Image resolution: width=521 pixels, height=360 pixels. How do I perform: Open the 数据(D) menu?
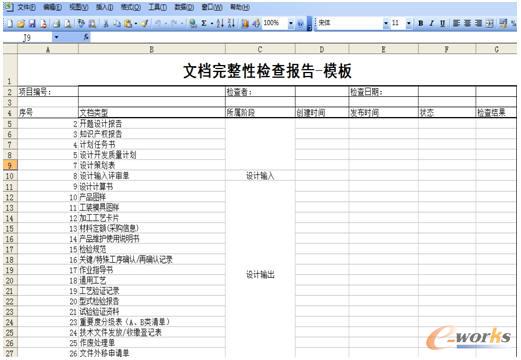[184, 7]
